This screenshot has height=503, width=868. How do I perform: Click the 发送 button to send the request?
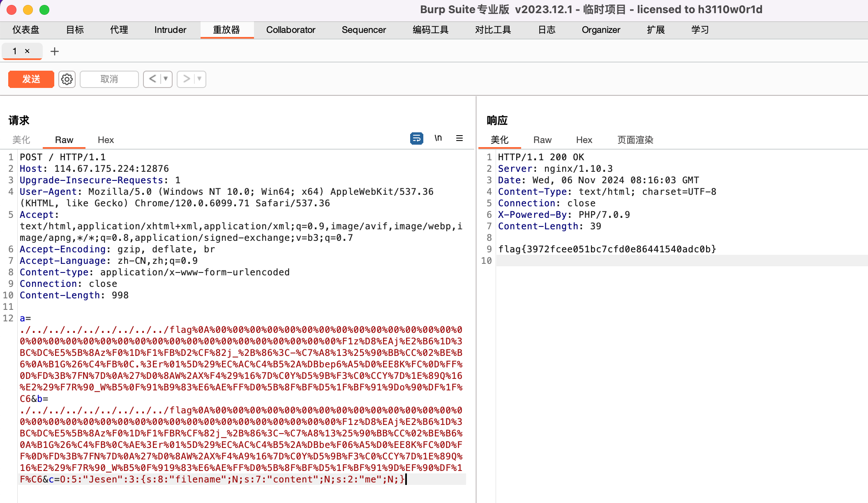tap(31, 79)
